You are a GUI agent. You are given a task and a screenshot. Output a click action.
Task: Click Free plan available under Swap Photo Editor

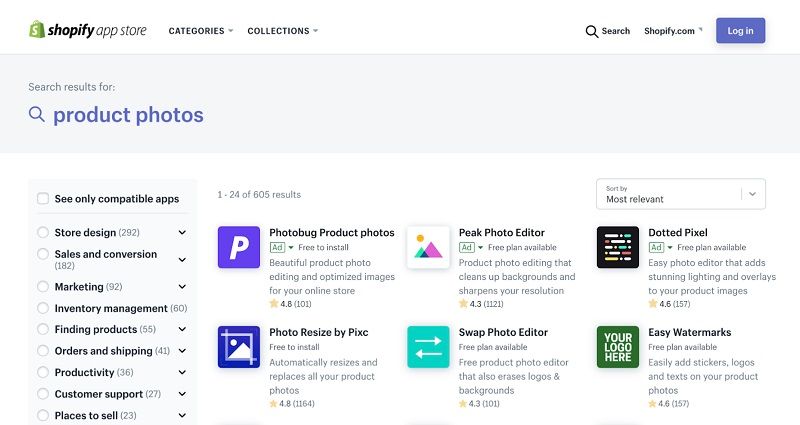(x=493, y=347)
